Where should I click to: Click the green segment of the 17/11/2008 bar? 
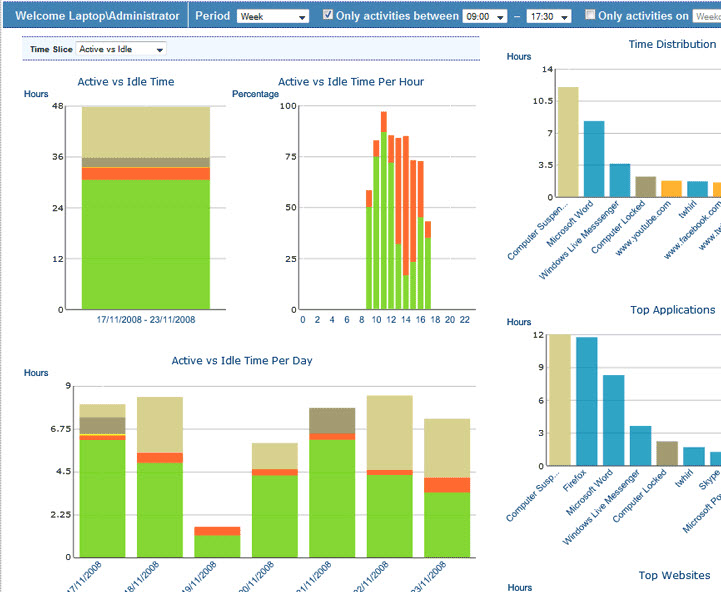point(102,499)
